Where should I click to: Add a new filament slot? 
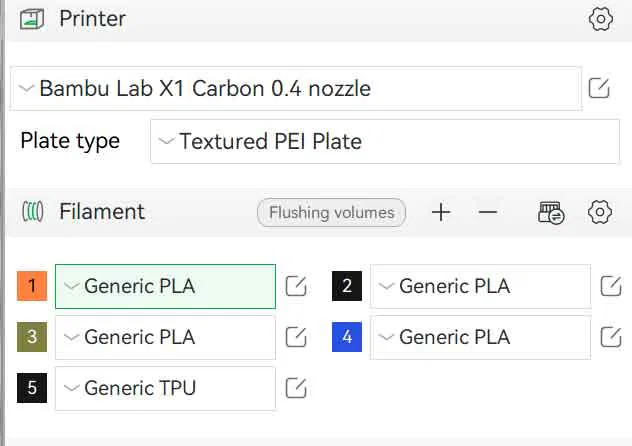click(441, 212)
